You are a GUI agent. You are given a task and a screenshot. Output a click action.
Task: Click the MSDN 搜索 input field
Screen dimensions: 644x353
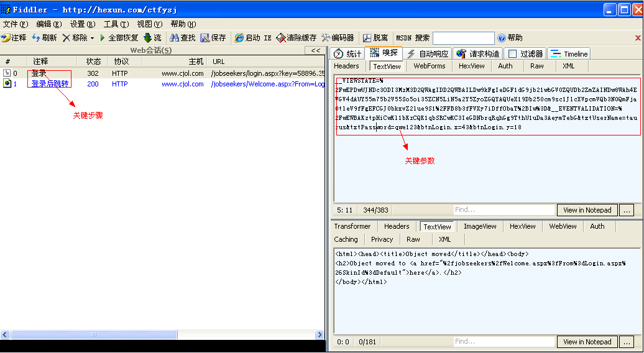click(464, 38)
